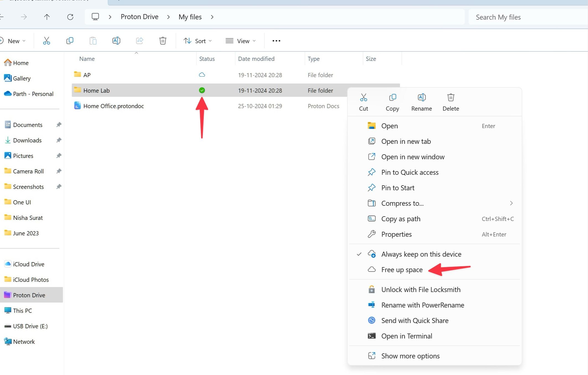The image size is (588, 375).
Task: Click Properties menu item
Action: tap(396, 234)
